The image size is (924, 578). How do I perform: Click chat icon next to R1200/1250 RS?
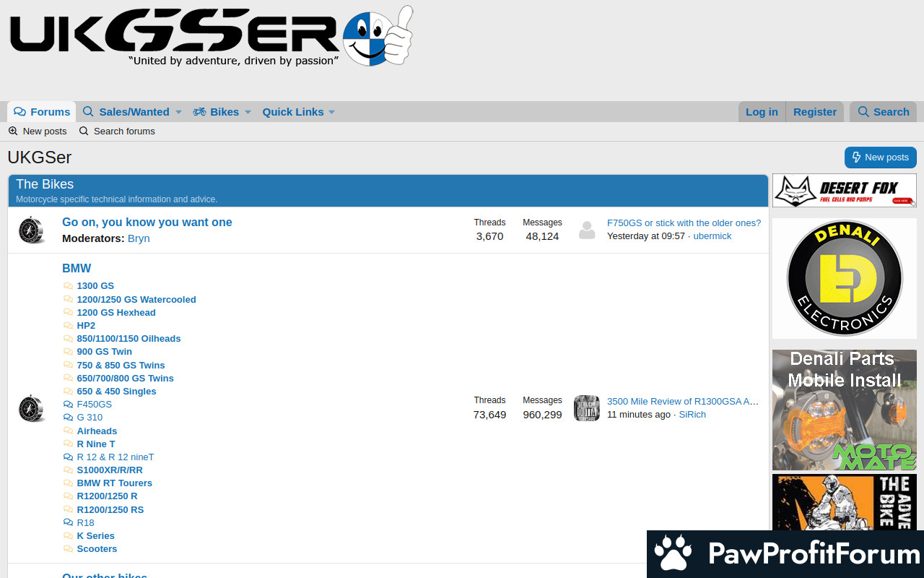(68, 510)
